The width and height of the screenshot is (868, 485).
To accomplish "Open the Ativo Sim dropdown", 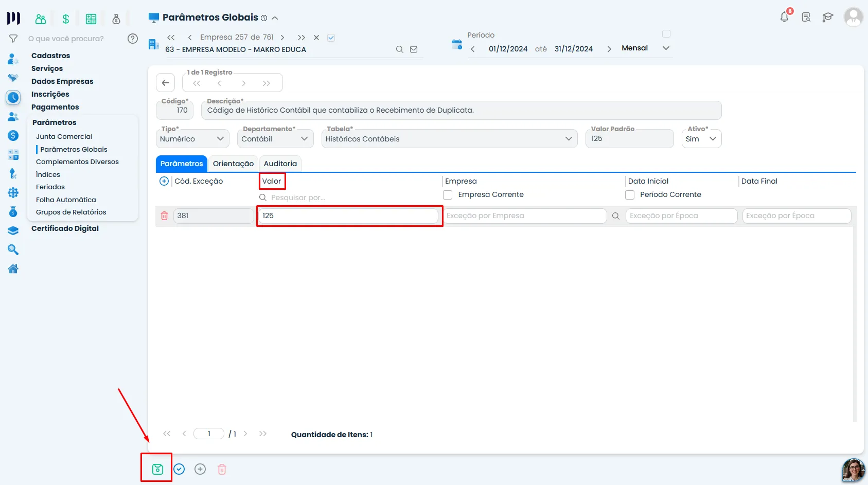I will coord(701,139).
